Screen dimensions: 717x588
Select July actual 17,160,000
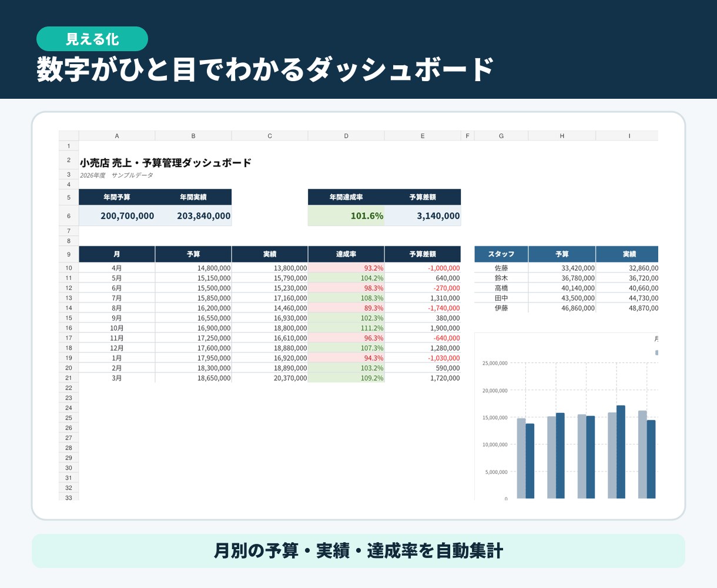pyautogui.click(x=270, y=298)
